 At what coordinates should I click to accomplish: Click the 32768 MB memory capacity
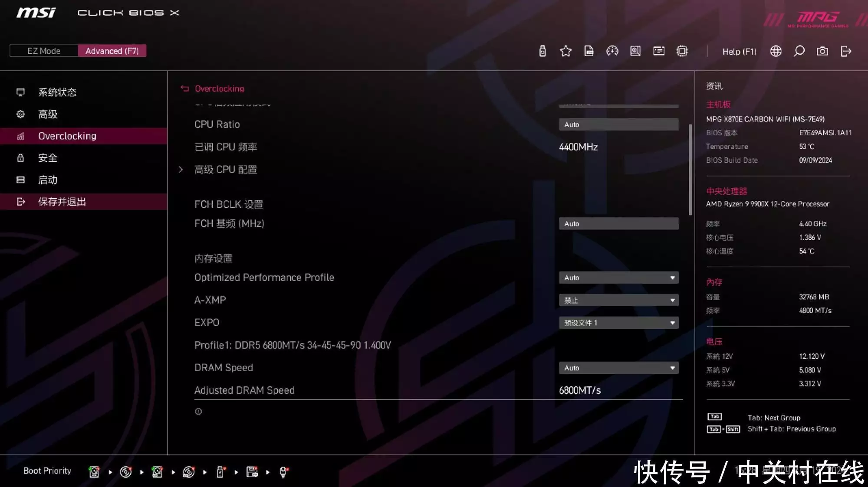coord(814,297)
